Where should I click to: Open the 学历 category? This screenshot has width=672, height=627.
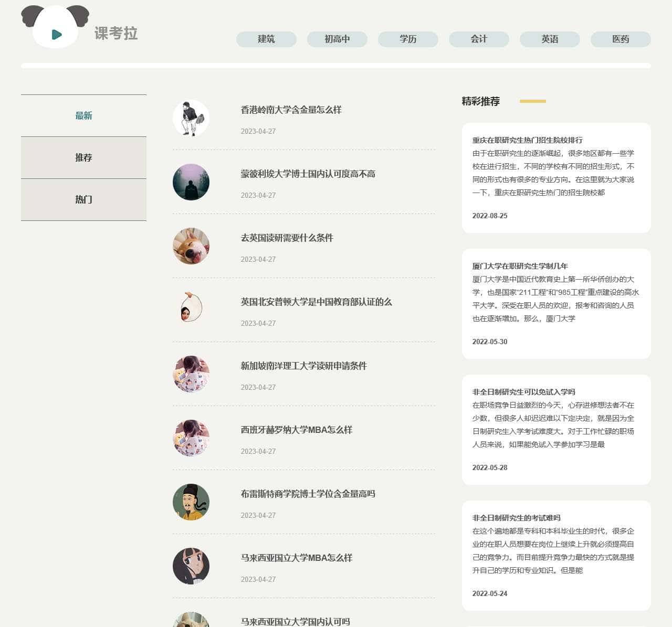tap(408, 39)
